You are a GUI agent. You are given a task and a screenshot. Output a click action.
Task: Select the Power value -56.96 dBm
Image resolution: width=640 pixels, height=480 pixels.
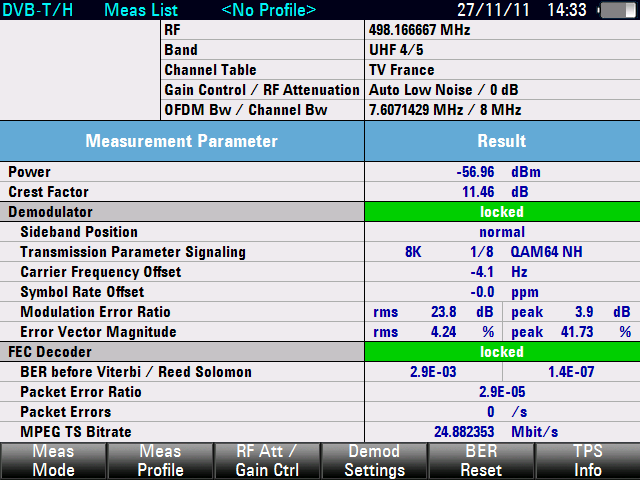(498, 172)
